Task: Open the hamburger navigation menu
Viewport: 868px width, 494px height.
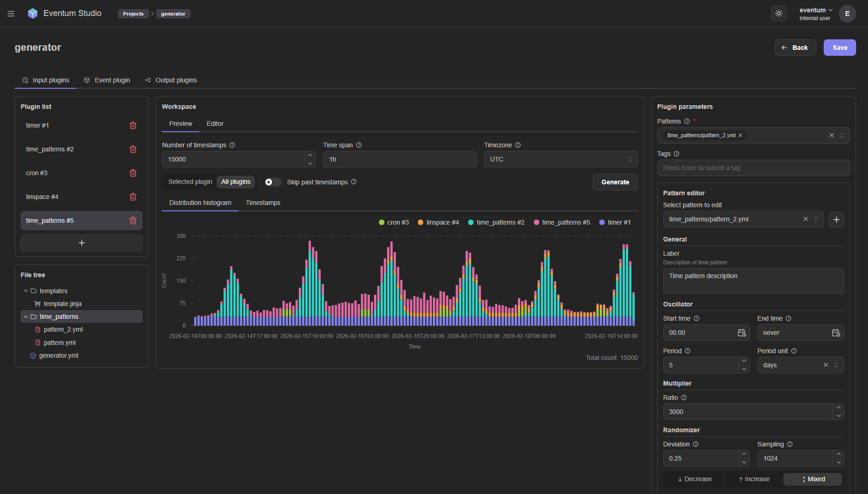Action: [x=11, y=14]
